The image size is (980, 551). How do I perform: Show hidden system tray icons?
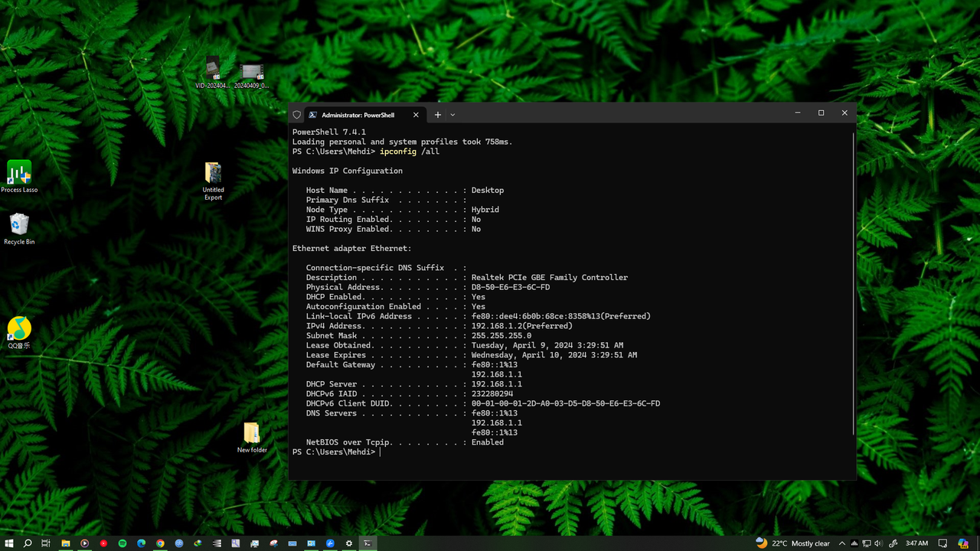[x=842, y=543]
